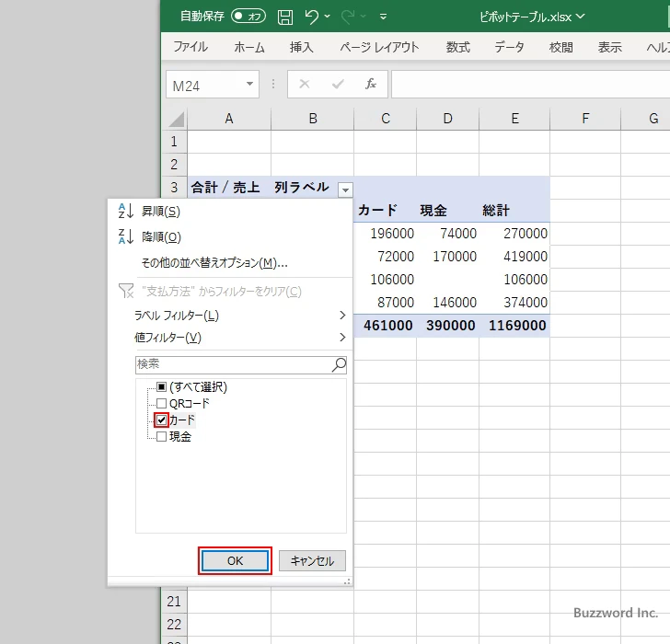Select column C header

[386, 119]
